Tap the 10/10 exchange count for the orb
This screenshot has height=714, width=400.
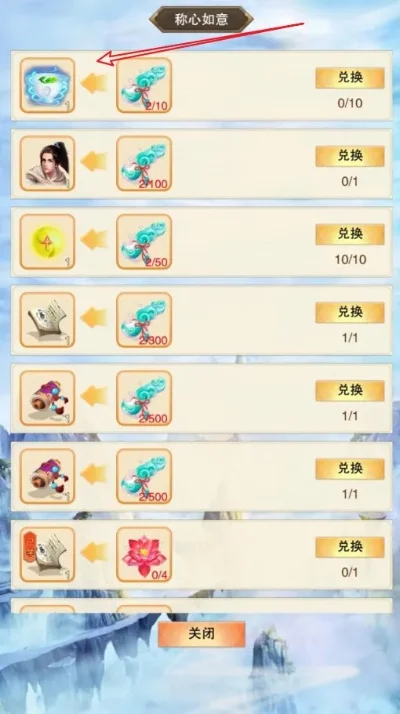pyautogui.click(x=350, y=260)
